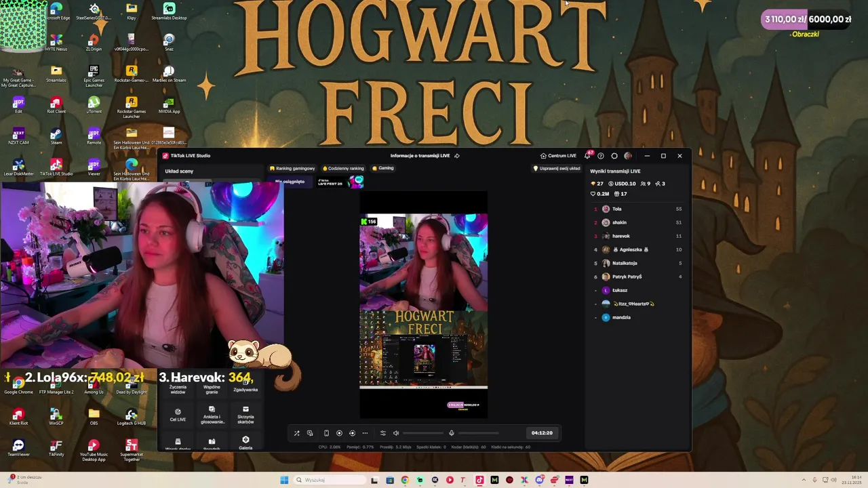Open NZXT CAM desktop shortcut
The width and height of the screenshot is (868, 488).
tap(18, 137)
